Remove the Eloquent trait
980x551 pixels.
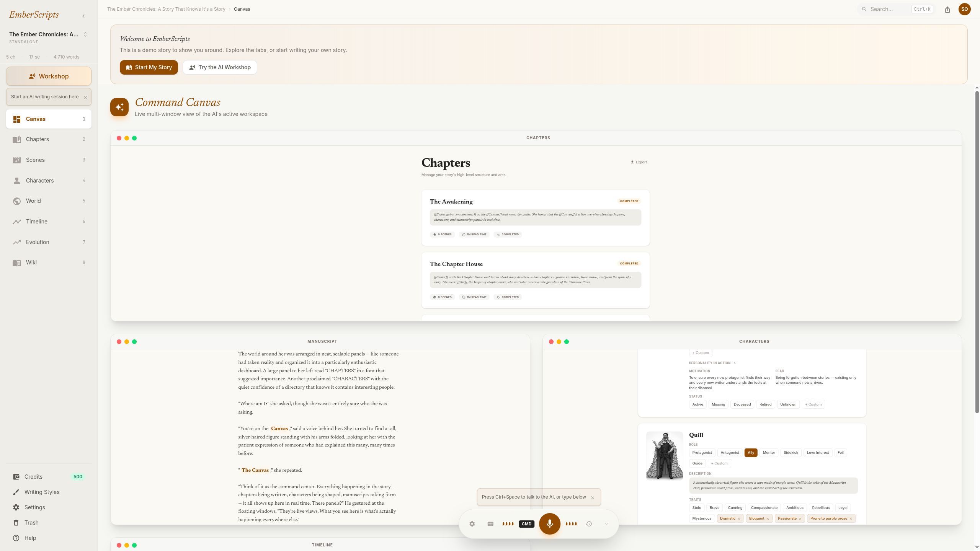[x=768, y=519]
